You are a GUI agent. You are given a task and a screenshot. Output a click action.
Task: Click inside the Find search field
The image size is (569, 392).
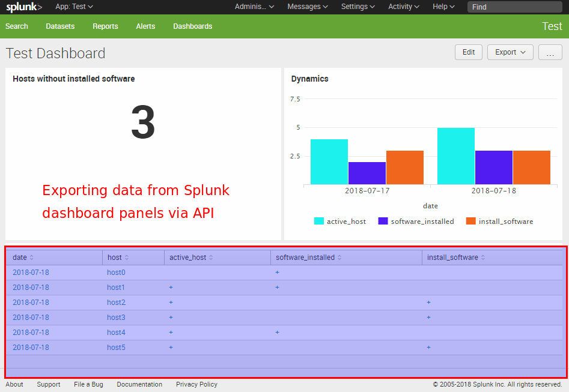coord(514,7)
